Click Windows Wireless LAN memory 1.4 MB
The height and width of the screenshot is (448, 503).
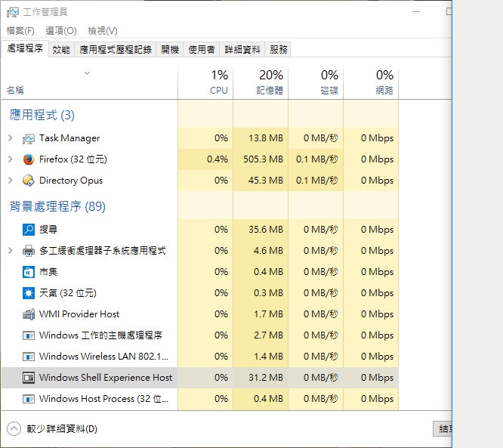(x=269, y=357)
